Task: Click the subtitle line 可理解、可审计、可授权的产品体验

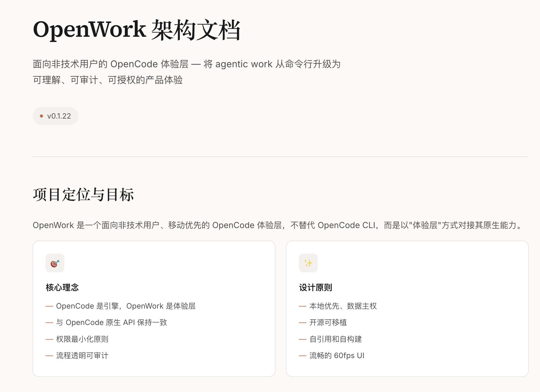Action: [x=108, y=80]
